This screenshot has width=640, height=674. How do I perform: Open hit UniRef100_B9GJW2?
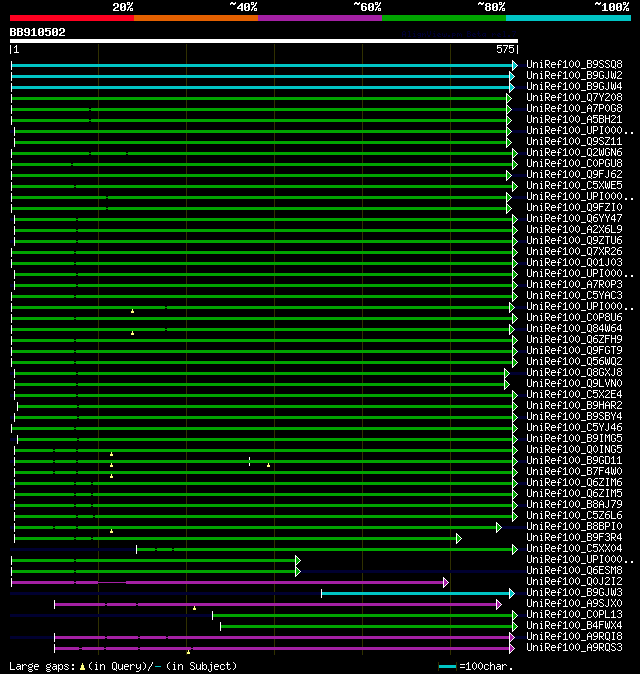pos(574,76)
